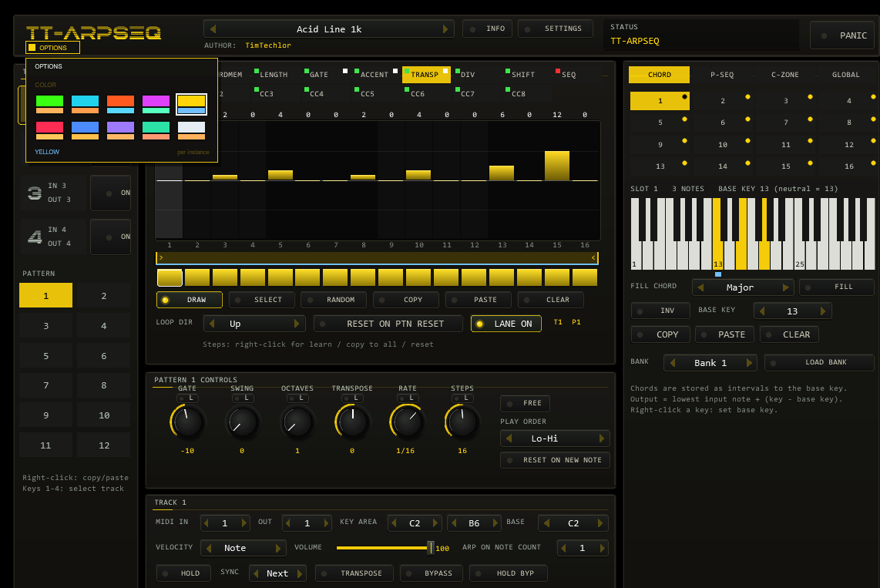Viewport: 880px width, 588px height.
Task: Choose the magenta color swatch
Action: [x=156, y=104]
